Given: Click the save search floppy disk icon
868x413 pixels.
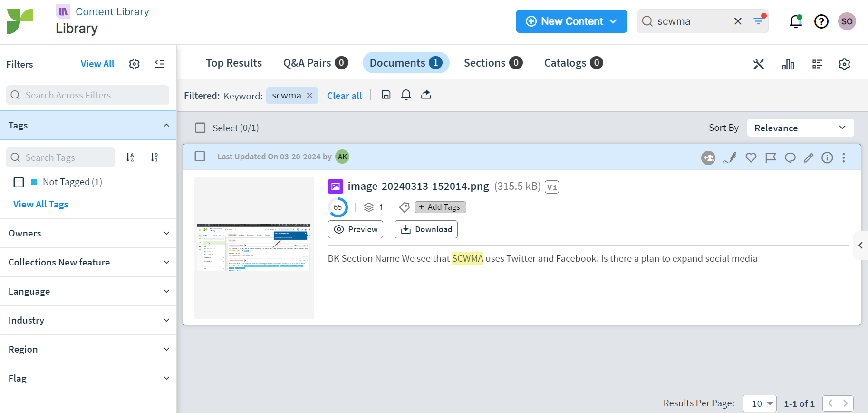Looking at the screenshot, I should (386, 95).
